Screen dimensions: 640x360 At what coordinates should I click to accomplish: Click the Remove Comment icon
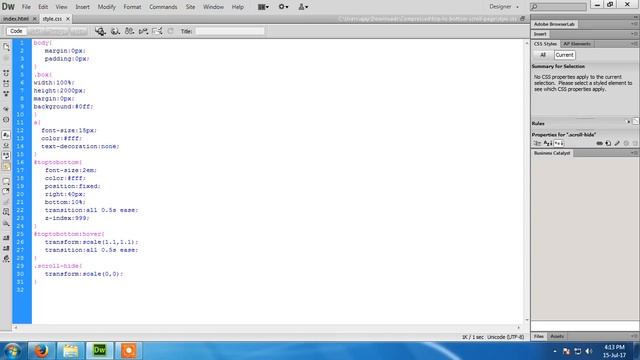[x=6, y=191]
